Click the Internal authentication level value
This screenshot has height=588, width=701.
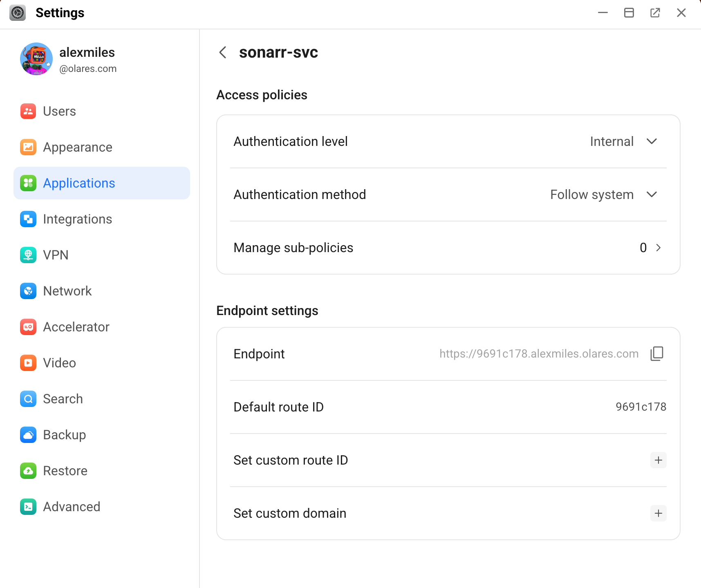pyautogui.click(x=612, y=141)
